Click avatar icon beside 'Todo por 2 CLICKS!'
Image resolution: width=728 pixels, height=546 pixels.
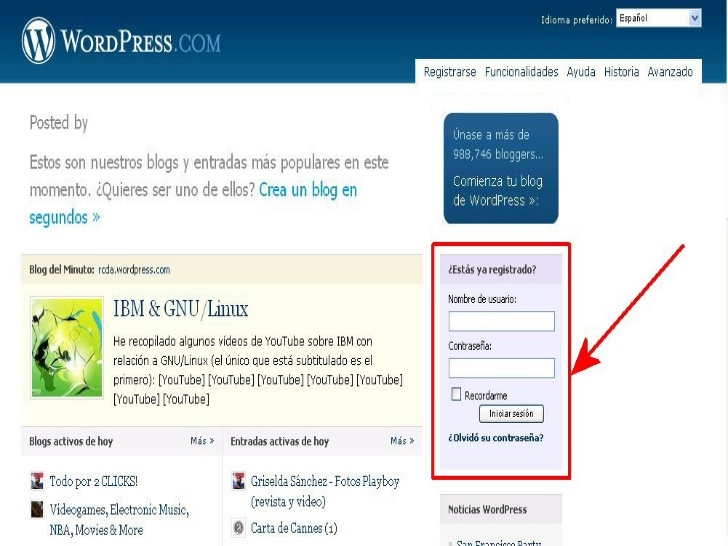[x=37, y=481]
